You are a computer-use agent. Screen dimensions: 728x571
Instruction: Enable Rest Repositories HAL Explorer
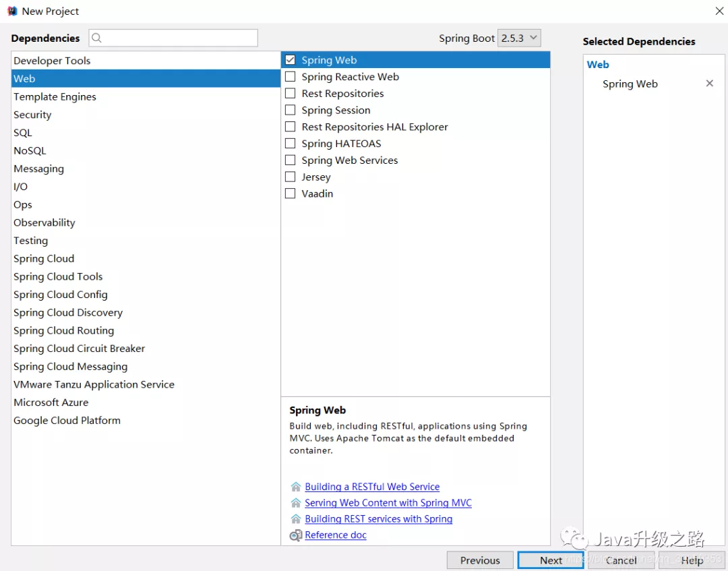pyautogui.click(x=290, y=127)
